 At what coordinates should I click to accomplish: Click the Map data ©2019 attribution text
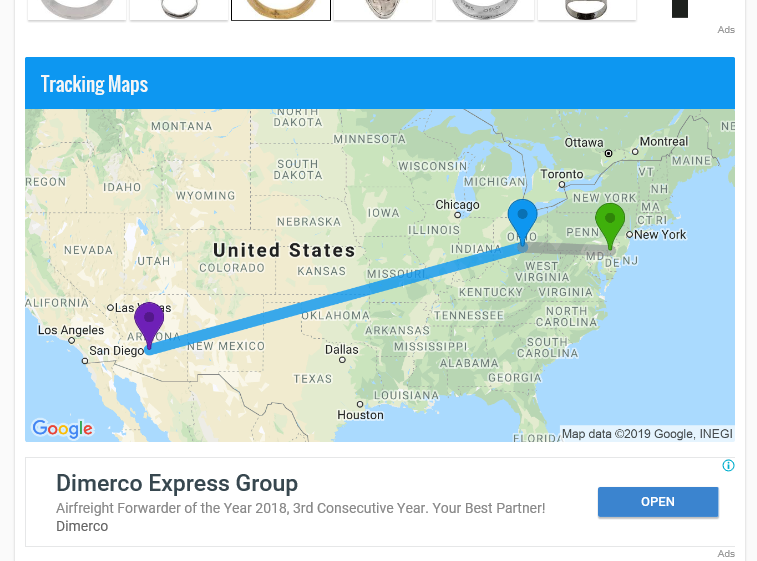pos(647,434)
